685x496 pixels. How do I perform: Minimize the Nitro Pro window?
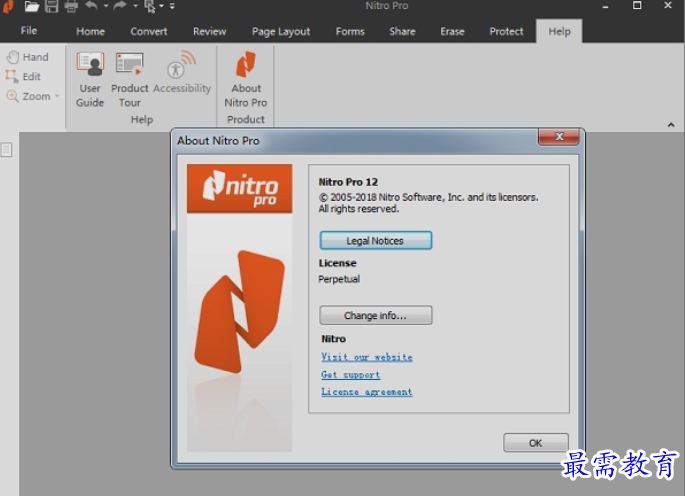[x=605, y=6]
